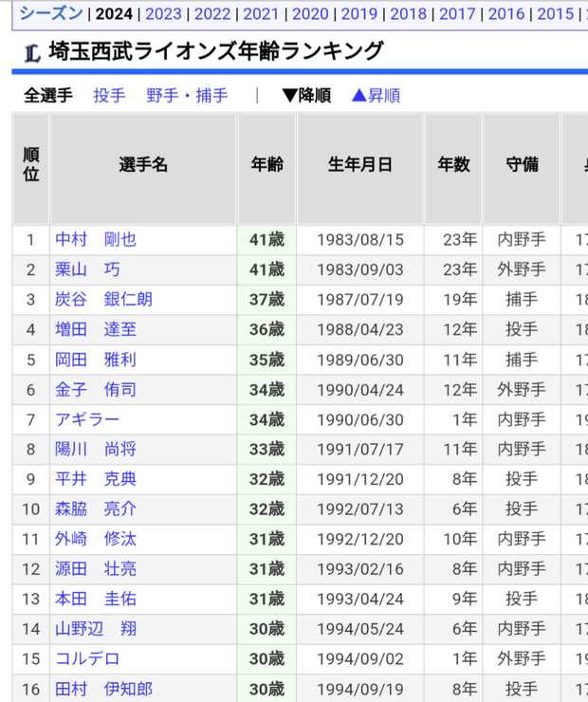Sort by descending order (▼降順)
The height and width of the screenshot is (702, 588).
click(x=305, y=95)
